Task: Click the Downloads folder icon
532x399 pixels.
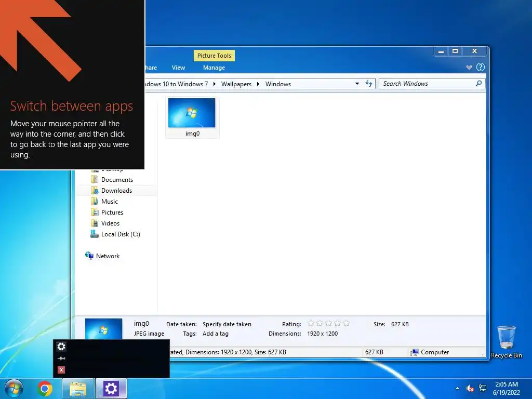Action: coord(95,190)
